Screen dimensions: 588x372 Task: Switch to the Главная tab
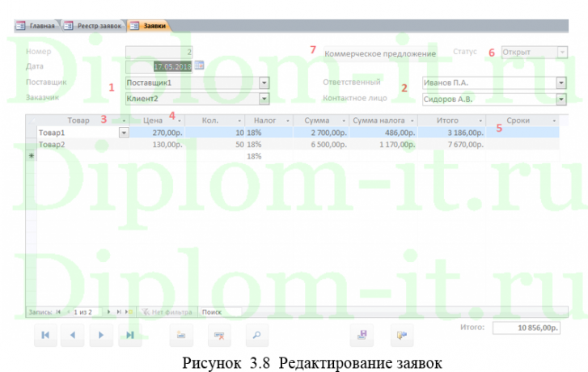click(x=36, y=26)
